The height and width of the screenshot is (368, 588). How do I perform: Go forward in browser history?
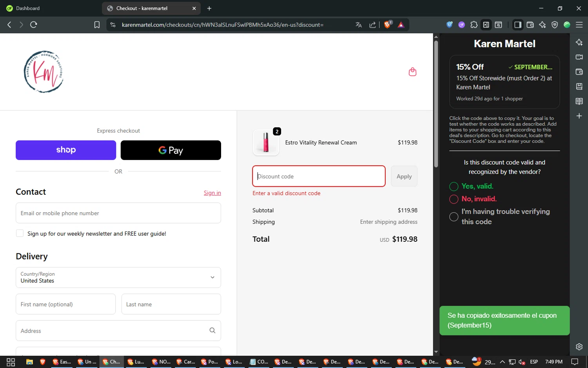21,25
